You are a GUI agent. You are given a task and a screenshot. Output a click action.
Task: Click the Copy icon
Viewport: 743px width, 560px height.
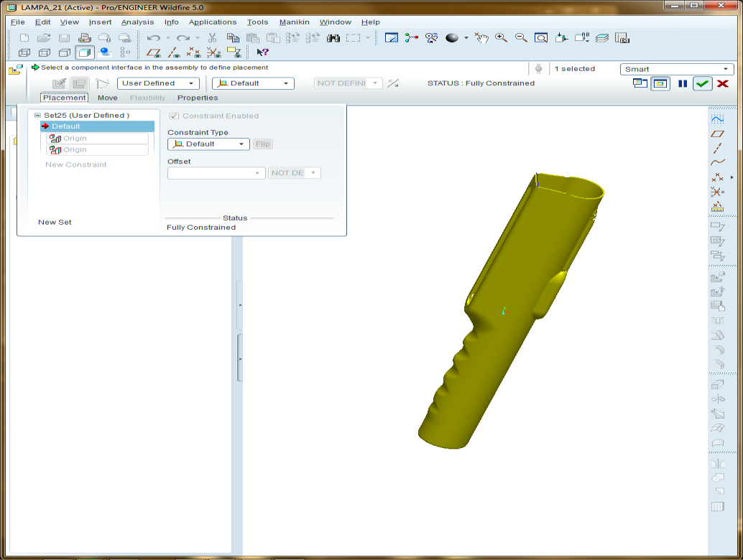233,38
